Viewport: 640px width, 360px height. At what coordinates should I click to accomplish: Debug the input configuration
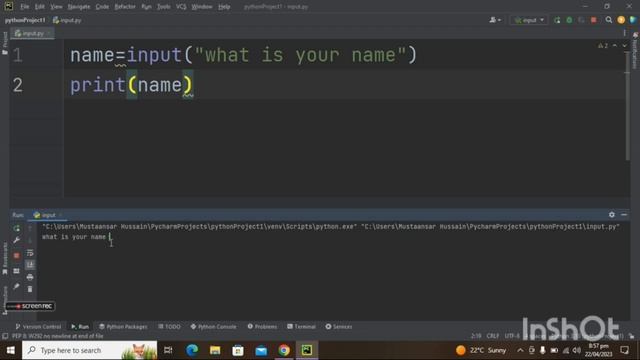coord(569,20)
